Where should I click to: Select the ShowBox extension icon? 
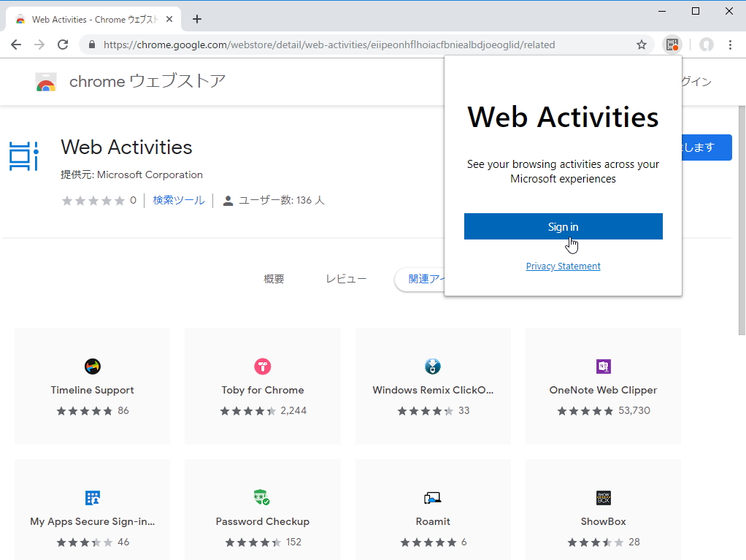[x=603, y=497]
